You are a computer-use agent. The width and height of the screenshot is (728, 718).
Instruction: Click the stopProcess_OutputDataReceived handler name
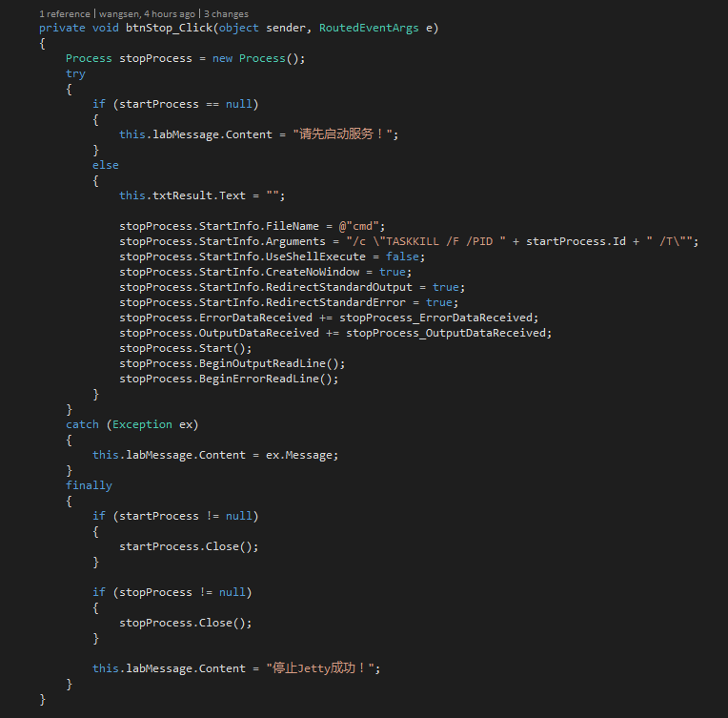point(446,333)
